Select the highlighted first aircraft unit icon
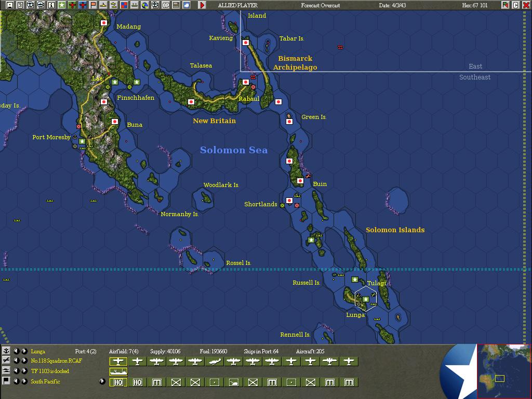The image size is (532, 399). [x=118, y=362]
